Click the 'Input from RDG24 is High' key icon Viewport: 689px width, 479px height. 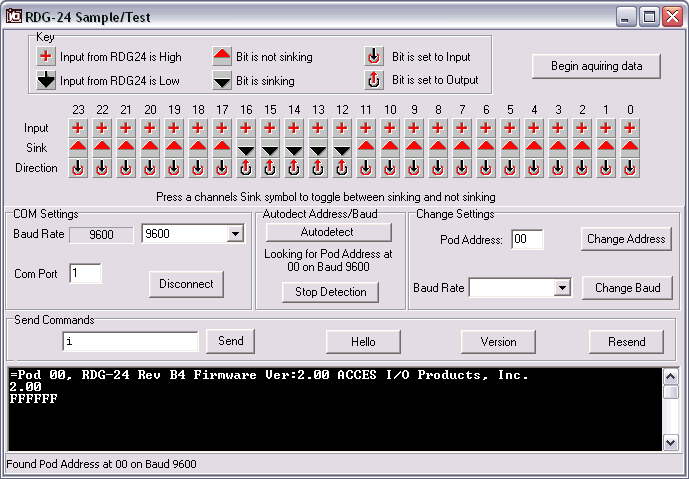coord(46,56)
